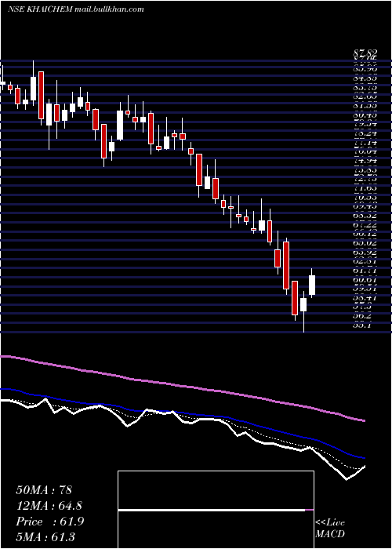The height and width of the screenshot is (549, 392).
Task: Click the 65.02 price axis label
Action: coord(365,243)
